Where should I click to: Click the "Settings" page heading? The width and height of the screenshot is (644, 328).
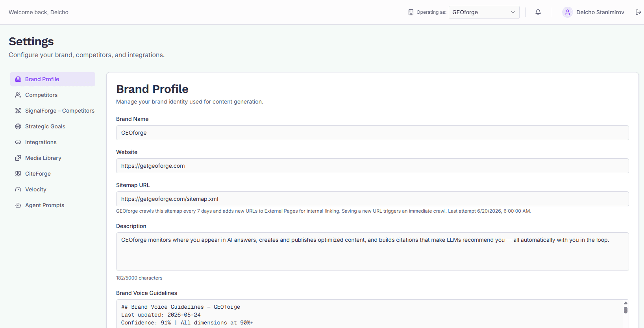[31, 41]
